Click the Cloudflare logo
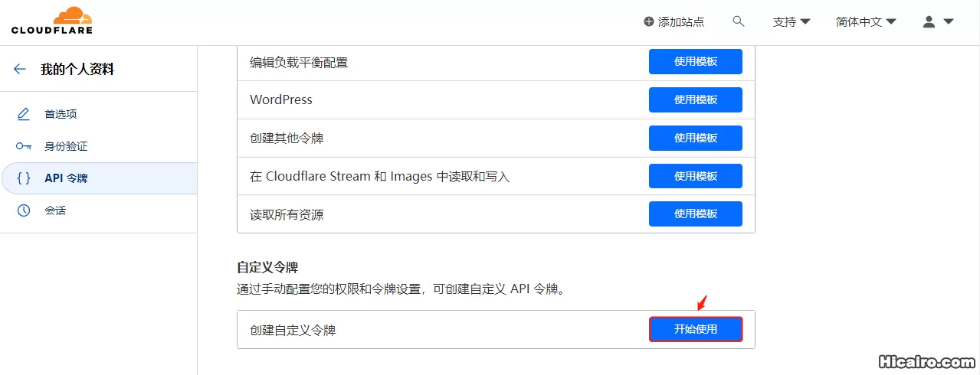The height and width of the screenshot is (375, 980). 52,21
